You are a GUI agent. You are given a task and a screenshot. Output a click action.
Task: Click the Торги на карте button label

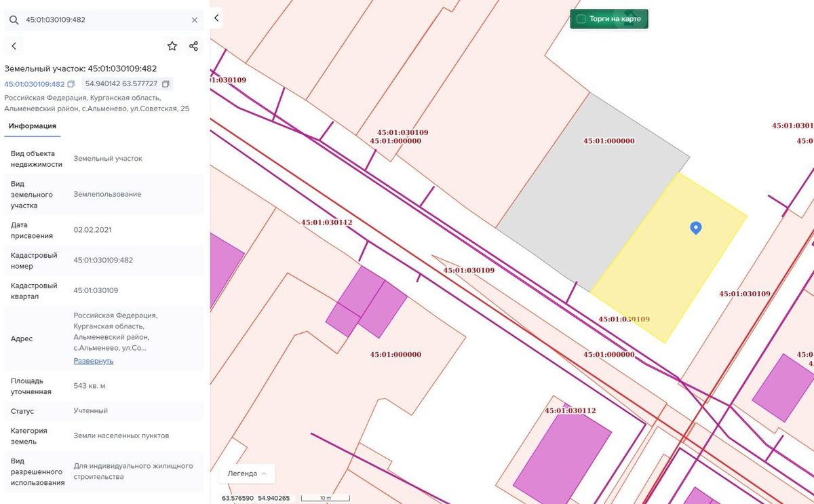pyautogui.click(x=615, y=19)
